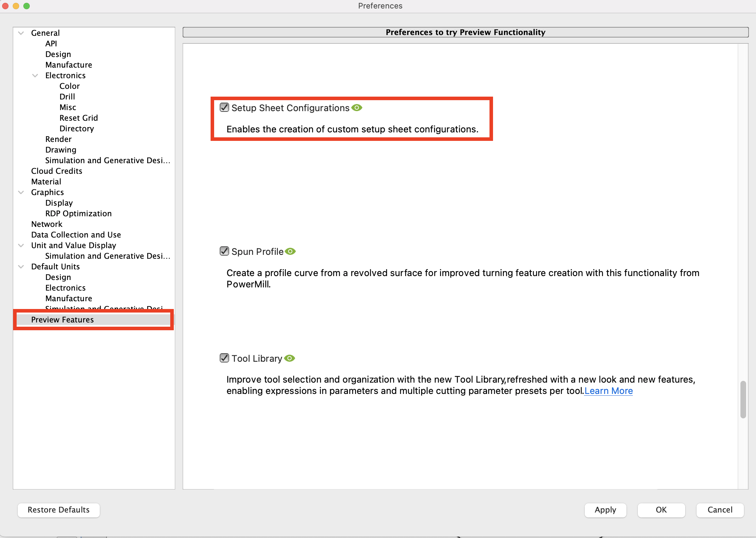This screenshot has width=756, height=538.
Task: Click the preview eye icon beside Setup Sheet Configurations
Action: (x=357, y=108)
